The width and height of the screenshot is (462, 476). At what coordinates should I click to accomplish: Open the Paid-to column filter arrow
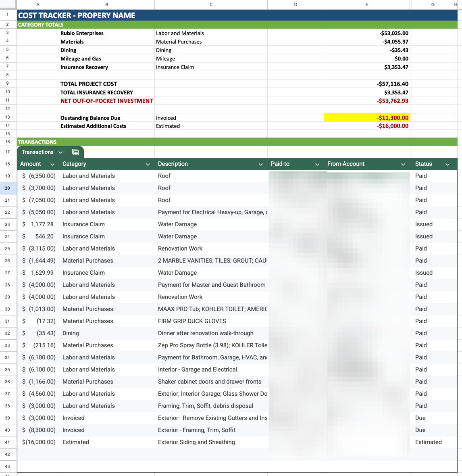click(x=317, y=164)
